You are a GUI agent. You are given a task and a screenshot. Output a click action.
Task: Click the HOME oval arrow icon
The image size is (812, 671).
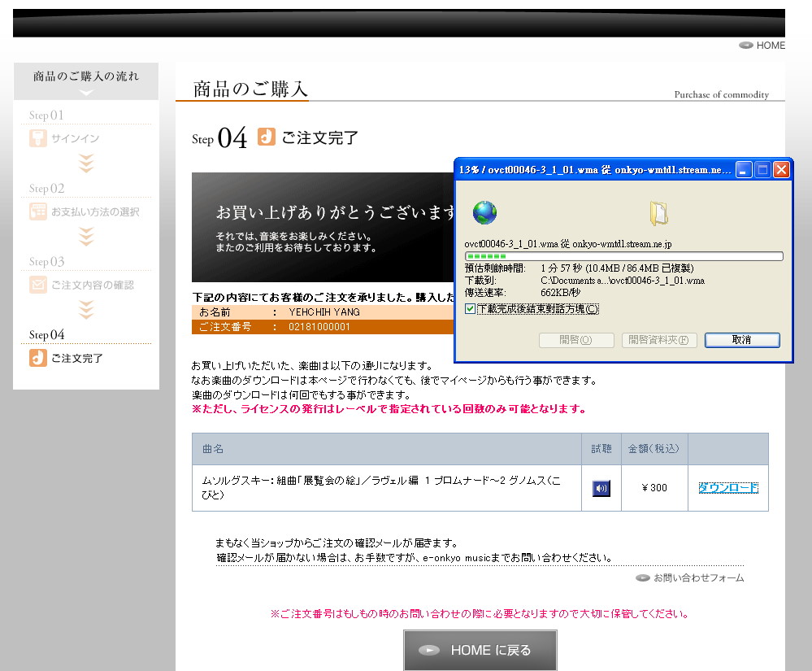coord(745,45)
